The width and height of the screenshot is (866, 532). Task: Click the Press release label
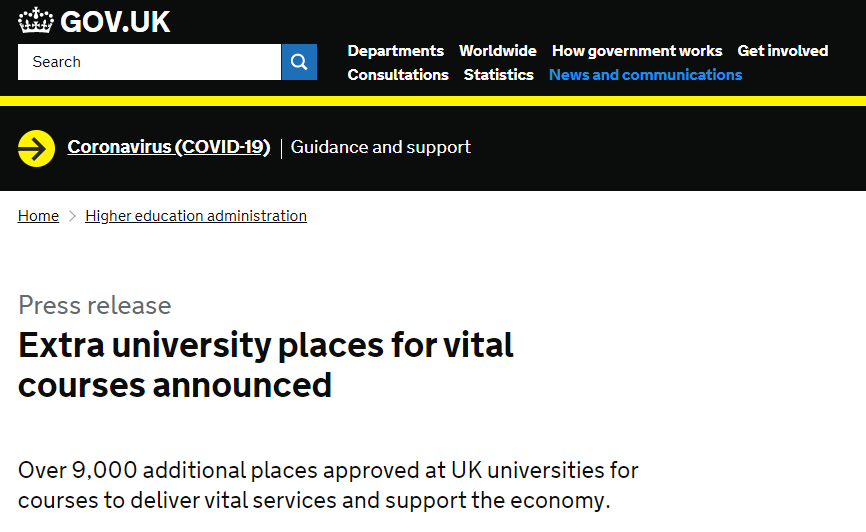click(94, 305)
